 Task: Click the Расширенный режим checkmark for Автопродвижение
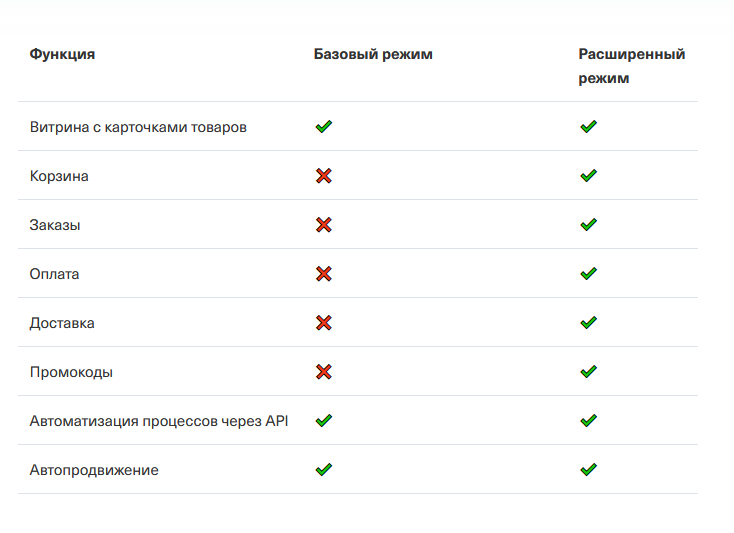coord(588,470)
